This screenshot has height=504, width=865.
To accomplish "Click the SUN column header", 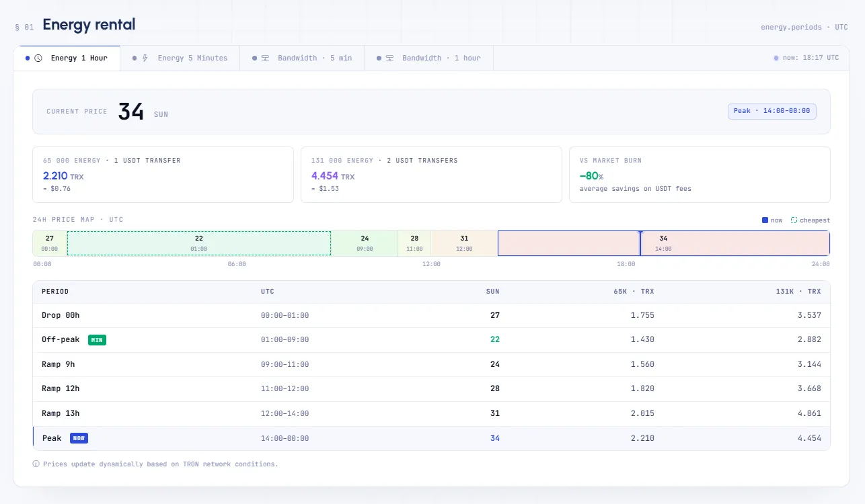I will (493, 292).
